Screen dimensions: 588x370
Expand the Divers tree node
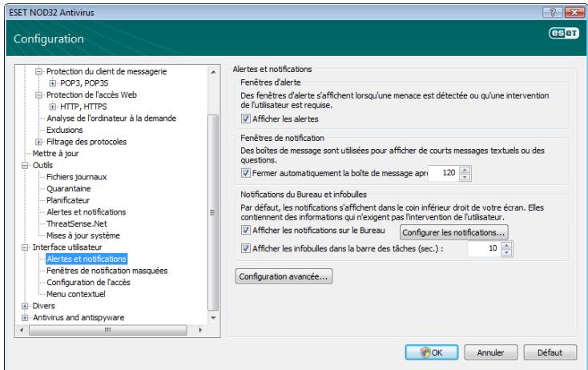(25, 306)
